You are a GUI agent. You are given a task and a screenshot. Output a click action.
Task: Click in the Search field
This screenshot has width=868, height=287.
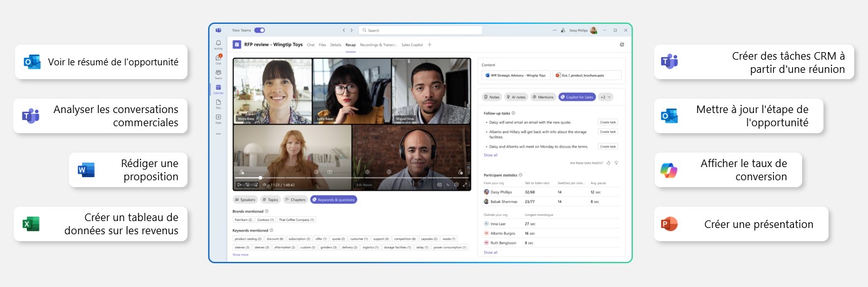421,30
